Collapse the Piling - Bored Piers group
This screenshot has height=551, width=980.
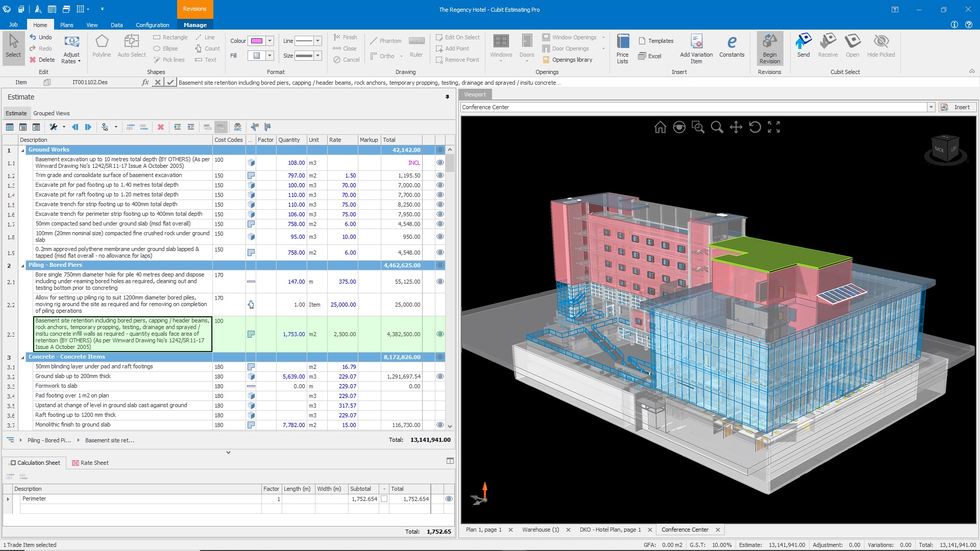[22, 265]
